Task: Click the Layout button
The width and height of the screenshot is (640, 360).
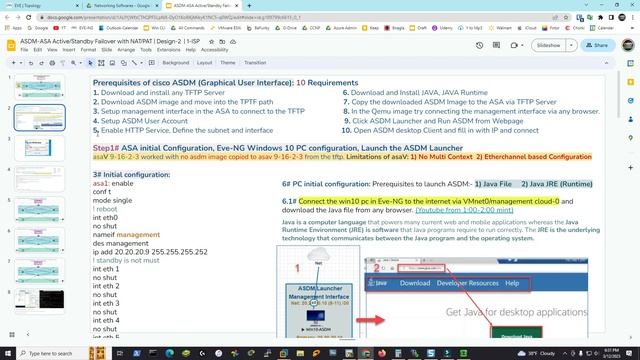Action: 204,63
